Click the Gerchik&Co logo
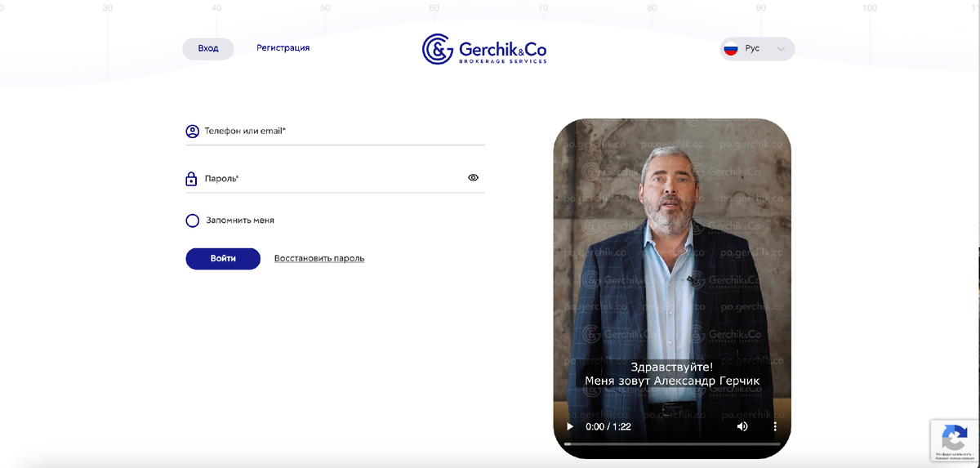 click(484, 49)
